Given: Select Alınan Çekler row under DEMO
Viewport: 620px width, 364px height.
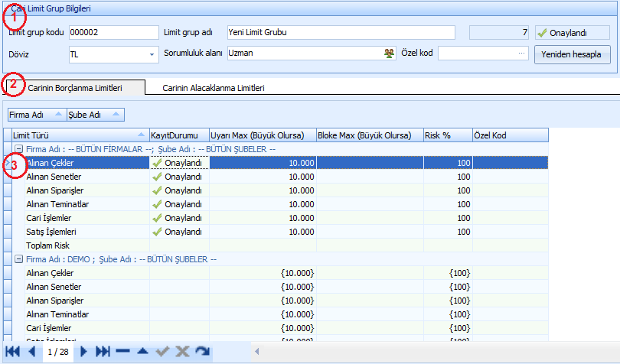Looking at the screenshot, I should tap(280, 273).
